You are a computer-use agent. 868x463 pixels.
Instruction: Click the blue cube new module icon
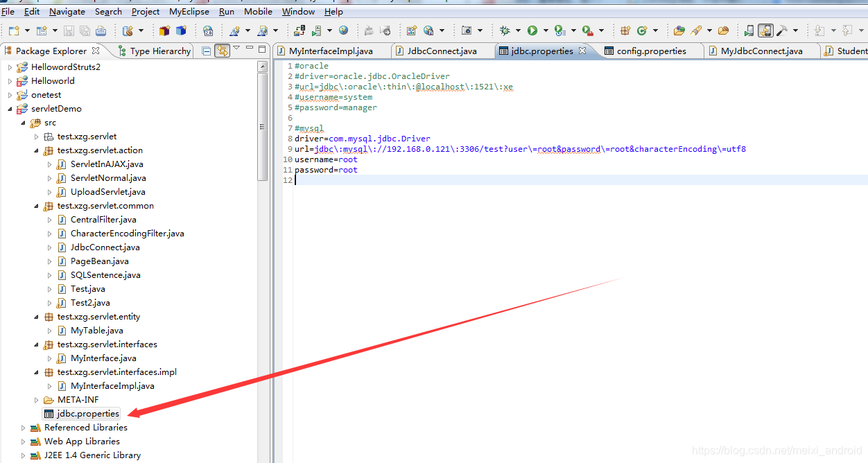(181, 30)
